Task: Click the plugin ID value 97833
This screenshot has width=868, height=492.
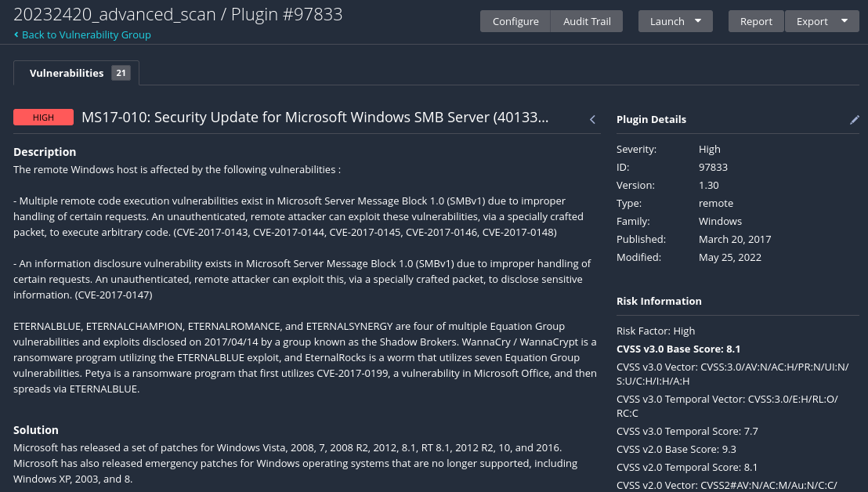Action: pos(713,167)
